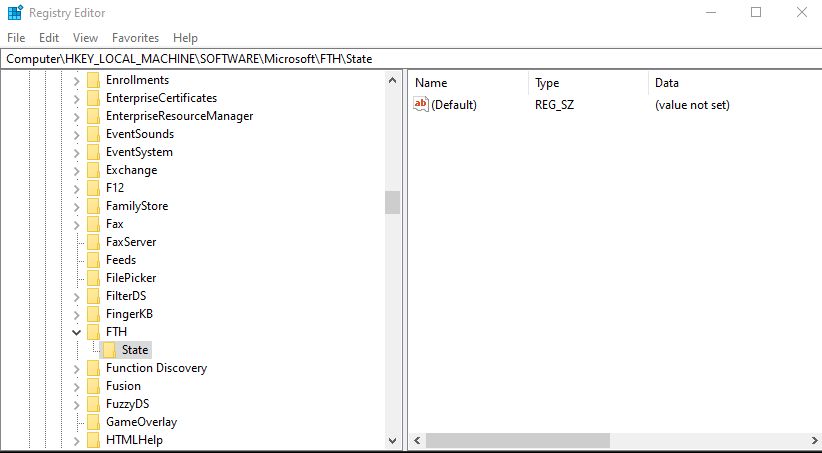Select the FaxServer key label
The width and height of the screenshot is (822, 453).
pyautogui.click(x=131, y=242)
